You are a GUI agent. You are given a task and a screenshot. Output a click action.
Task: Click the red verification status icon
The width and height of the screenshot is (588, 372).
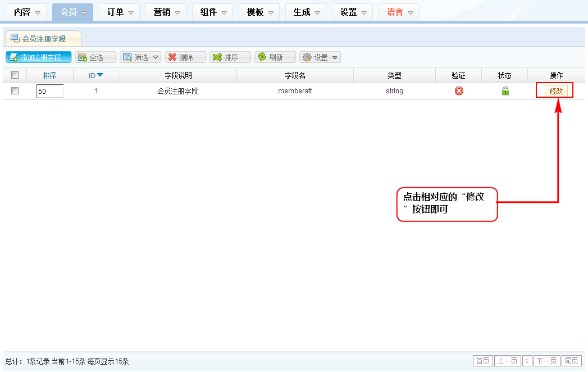click(x=459, y=91)
